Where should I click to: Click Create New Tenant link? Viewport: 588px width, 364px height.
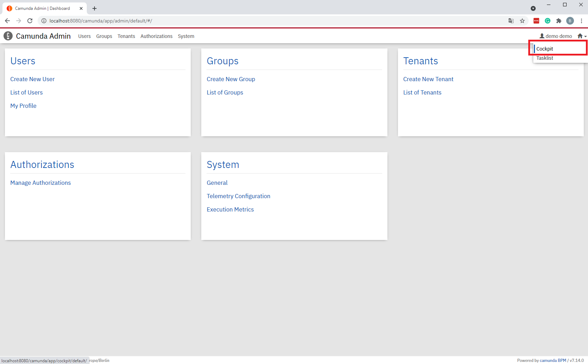428,79
